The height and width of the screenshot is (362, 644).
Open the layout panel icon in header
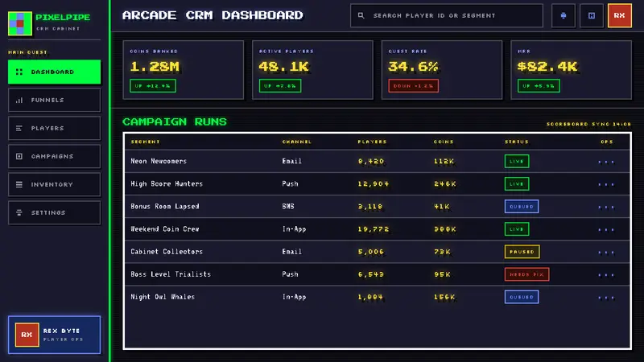tap(592, 15)
